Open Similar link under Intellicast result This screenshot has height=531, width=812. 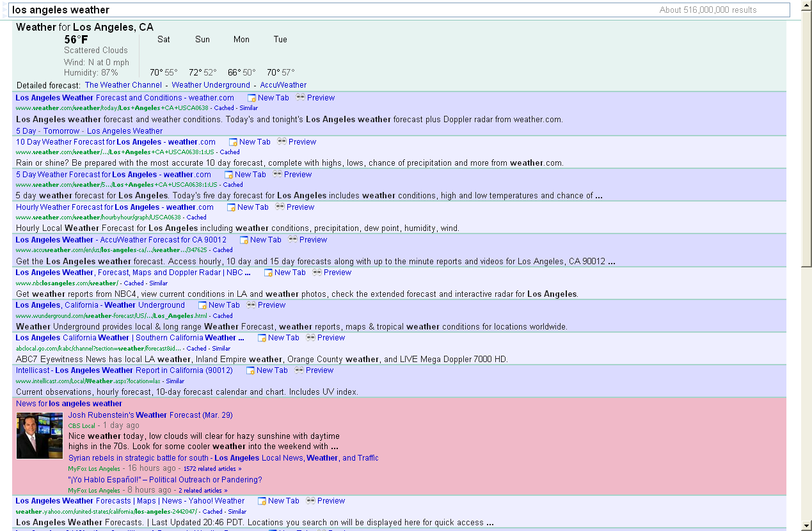[x=175, y=381]
